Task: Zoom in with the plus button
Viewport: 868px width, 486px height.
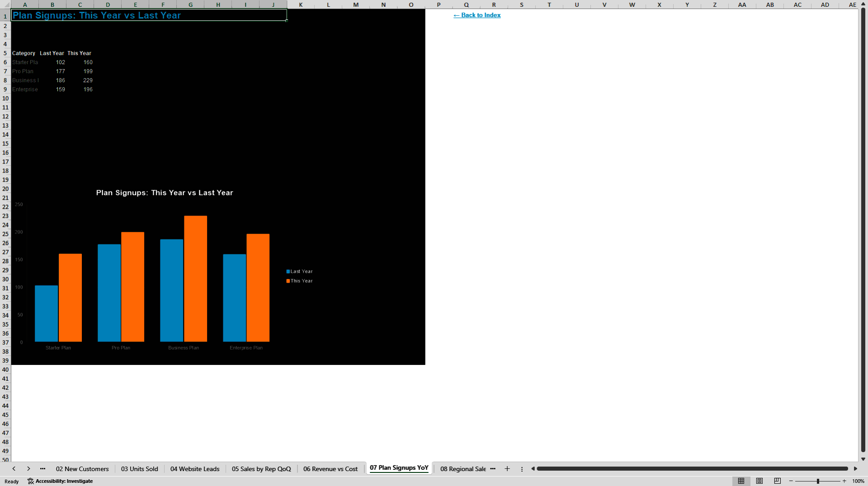Action: click(x=844, y=481)
